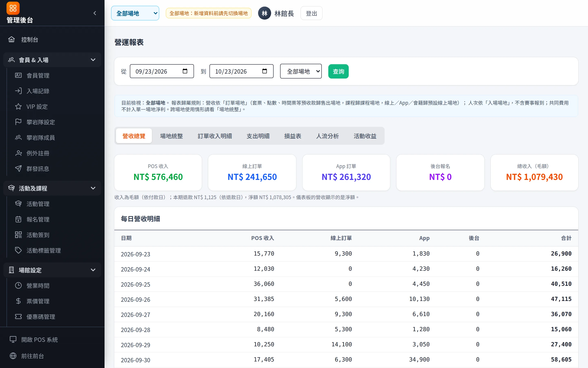The image size is (588, 368).
Task: Click the 群發訊息 paper-plane icon
Action: [18, 169]
